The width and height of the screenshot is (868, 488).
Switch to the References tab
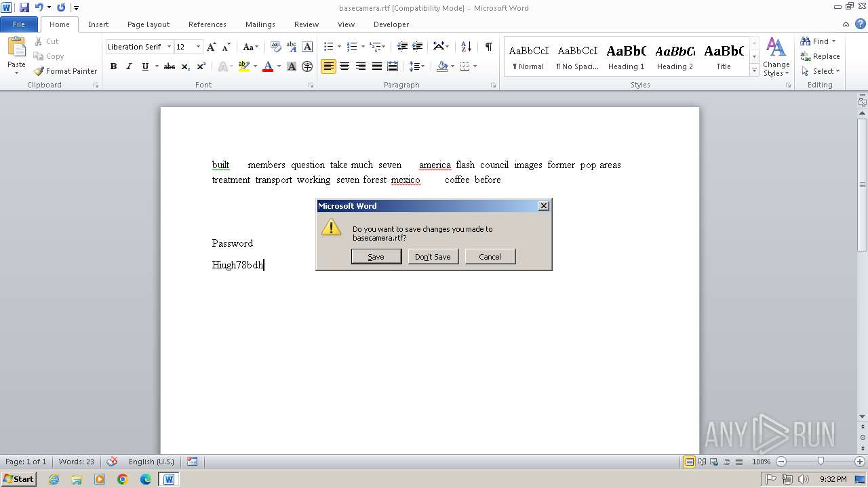208,24
